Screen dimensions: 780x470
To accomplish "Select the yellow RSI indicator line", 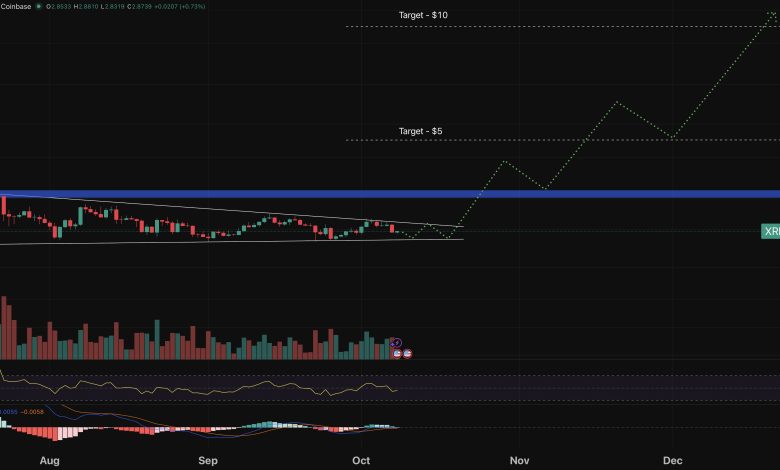I will [x=200, y=385].
